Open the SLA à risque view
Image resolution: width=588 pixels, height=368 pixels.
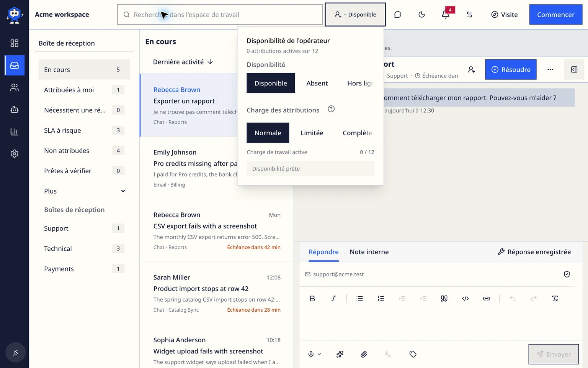tap(84, 130)
